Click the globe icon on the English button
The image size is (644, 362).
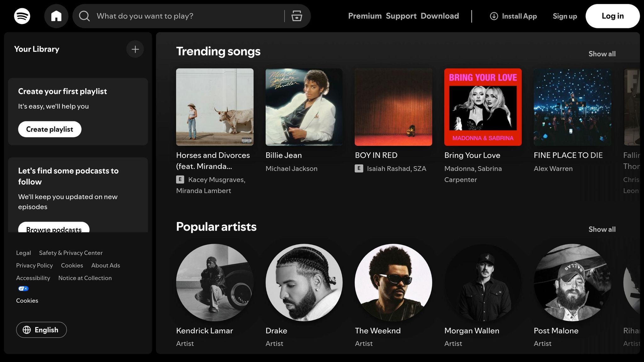(27, 330)
